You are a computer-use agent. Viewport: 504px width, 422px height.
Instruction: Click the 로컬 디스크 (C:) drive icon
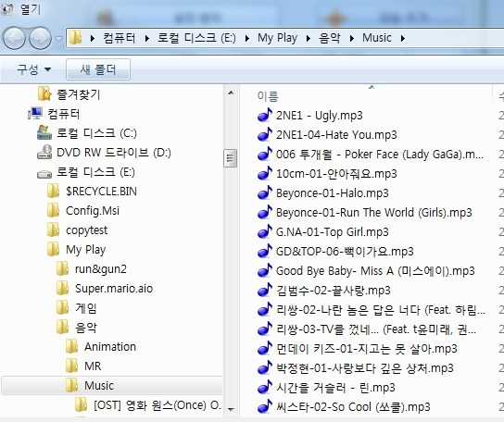tap(44, 132)
